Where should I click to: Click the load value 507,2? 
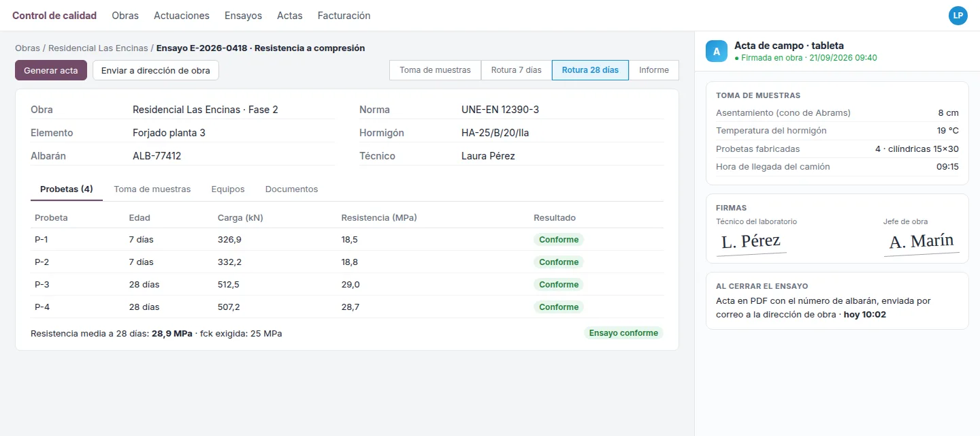click(x=229, y=307)
